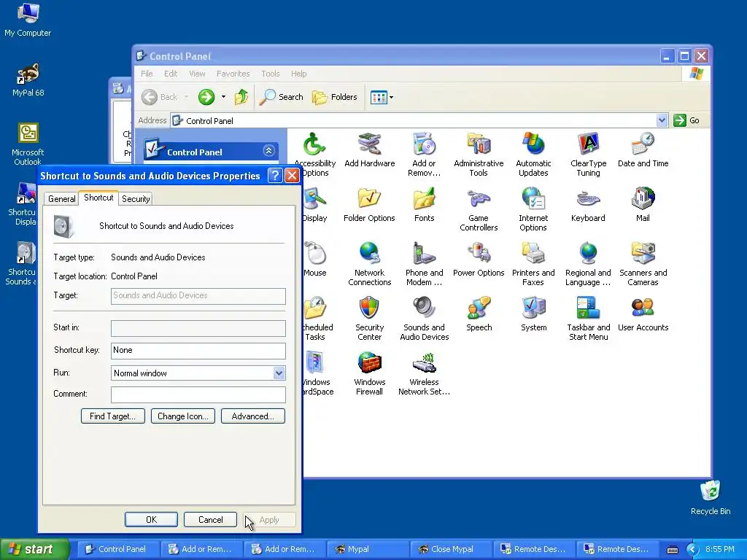747x560 pixels.
Task: Confirm the properties dialog with OK
Action: pos(151,519)
